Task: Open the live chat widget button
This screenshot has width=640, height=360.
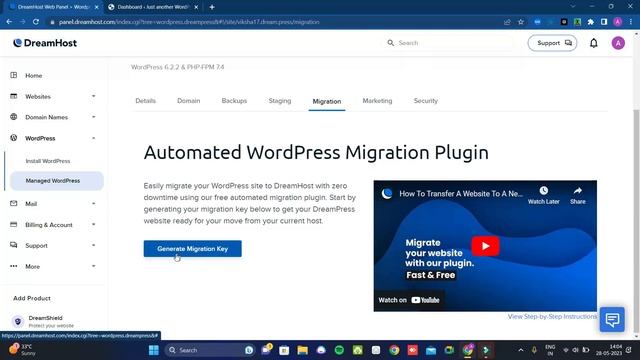Action: click(612, 319)
